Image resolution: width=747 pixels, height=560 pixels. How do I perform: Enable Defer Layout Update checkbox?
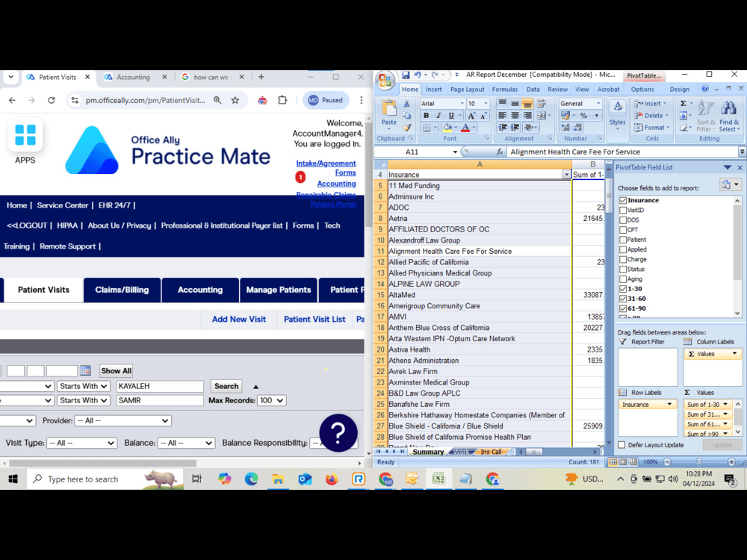tap(622, 445)
